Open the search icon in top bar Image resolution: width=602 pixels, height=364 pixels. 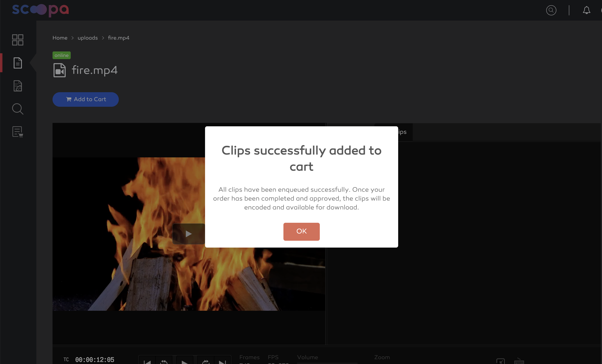point(551,10)
